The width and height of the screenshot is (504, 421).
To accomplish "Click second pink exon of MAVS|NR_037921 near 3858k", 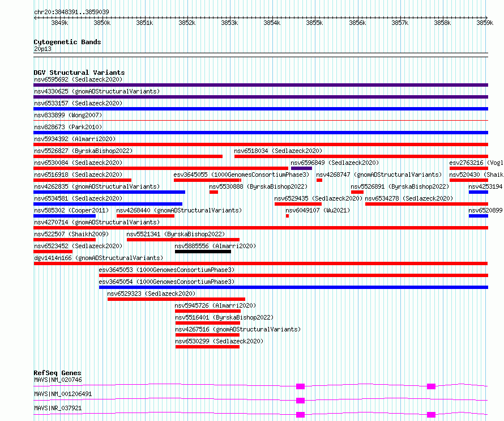I will point(431,415).
